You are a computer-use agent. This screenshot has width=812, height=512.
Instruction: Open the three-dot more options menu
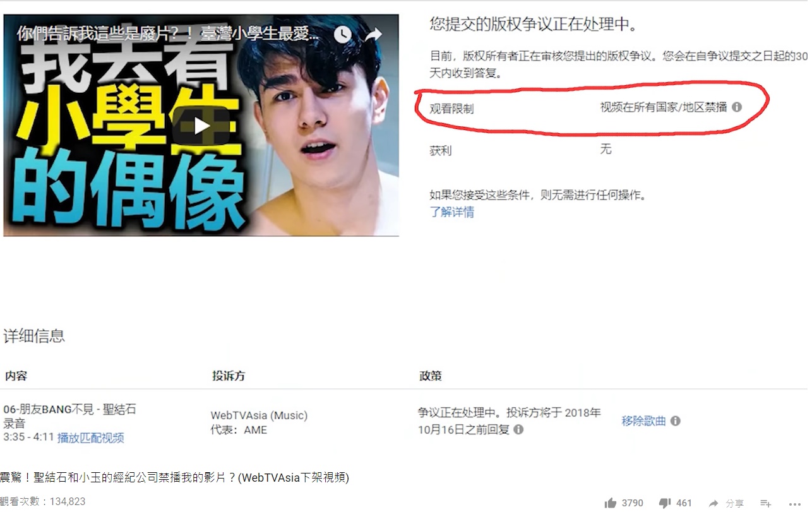(795, 504)
